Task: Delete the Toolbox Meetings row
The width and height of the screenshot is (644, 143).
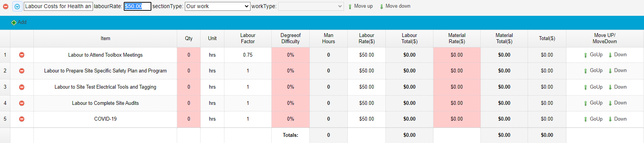Action: (22, 55)
